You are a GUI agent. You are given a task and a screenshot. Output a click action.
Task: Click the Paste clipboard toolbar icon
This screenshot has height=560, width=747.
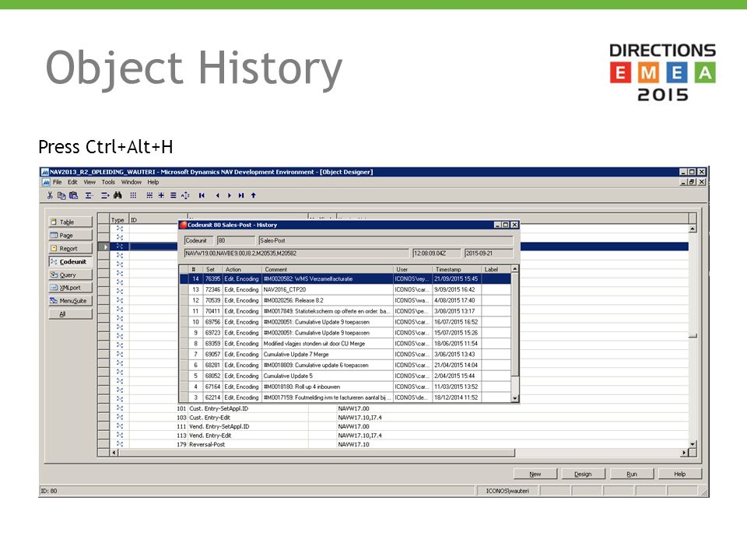pyautogui.click(x=73, y=195)
